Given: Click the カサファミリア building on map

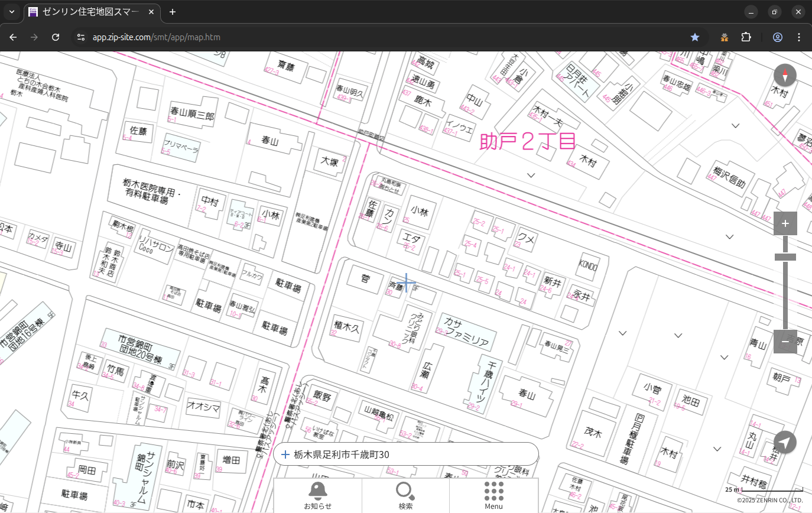Looking at the screenshot, I should coord(466,332).
